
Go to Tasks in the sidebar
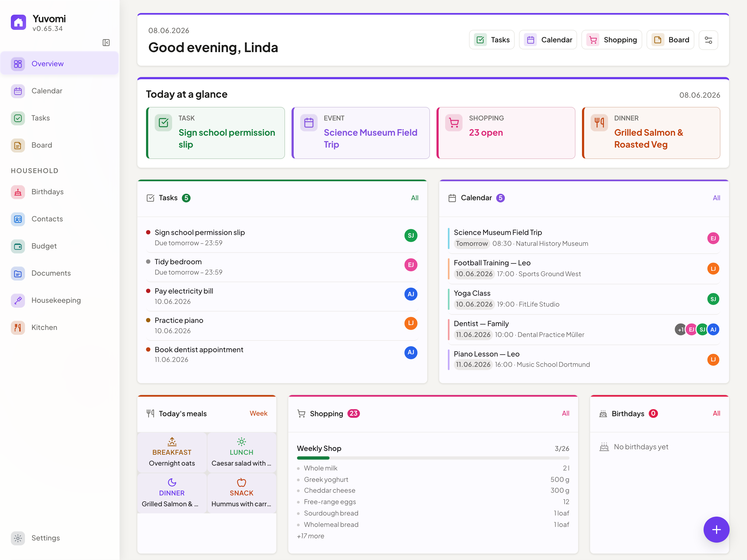point(59,118)
